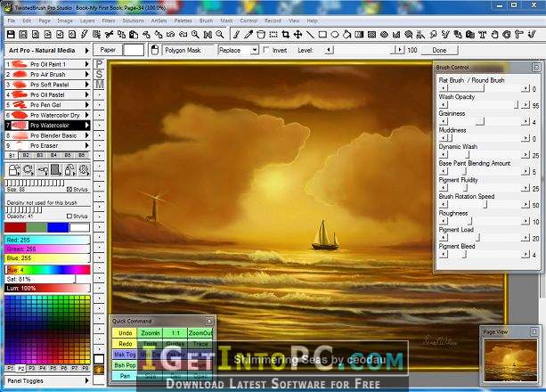Click ZoomIn in Quick Command panel

tap(150, 333)
